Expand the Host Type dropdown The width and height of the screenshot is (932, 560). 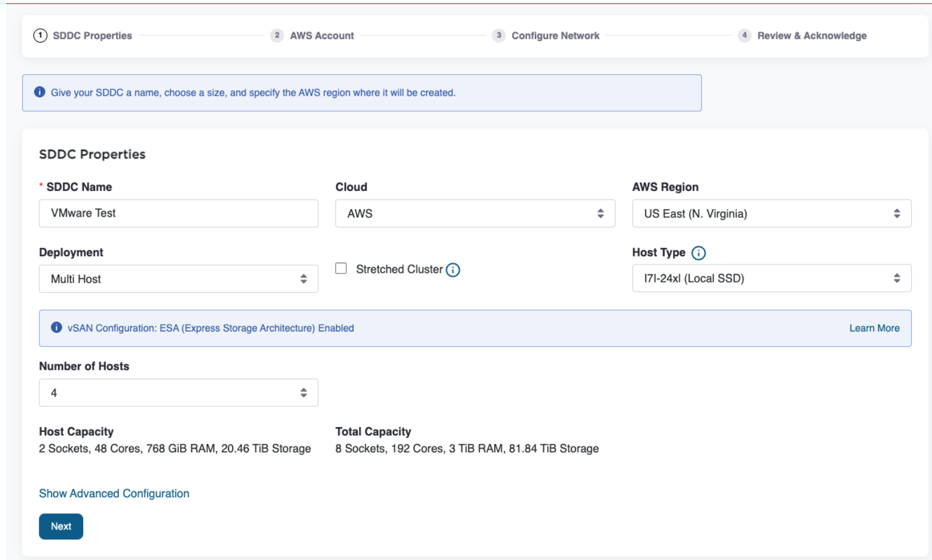(771, 278)
